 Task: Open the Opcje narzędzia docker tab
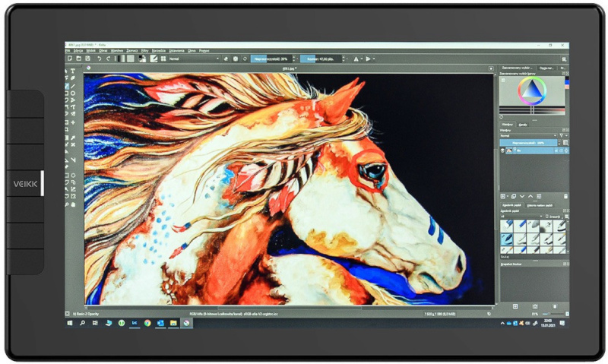click(x=546, y=68)
